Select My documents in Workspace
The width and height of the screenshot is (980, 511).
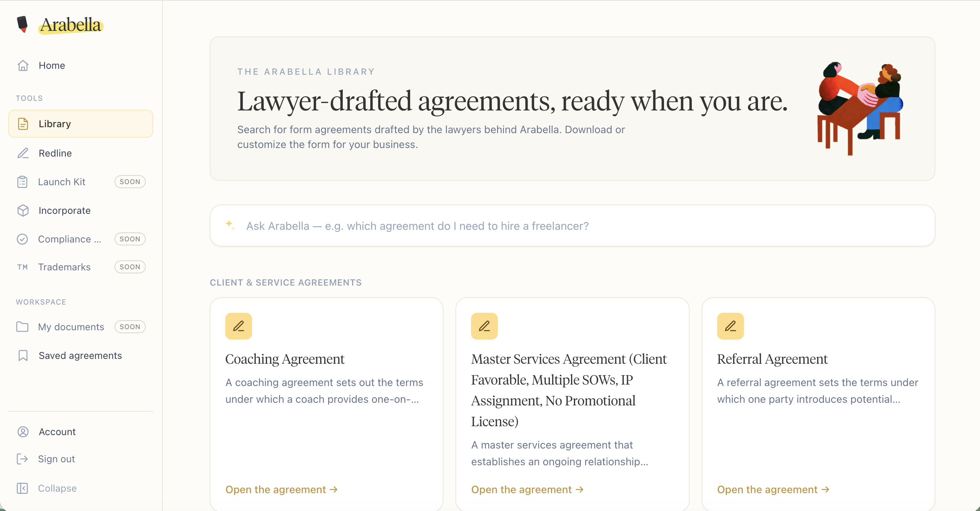pyautogui.click(x=81, y=327)
